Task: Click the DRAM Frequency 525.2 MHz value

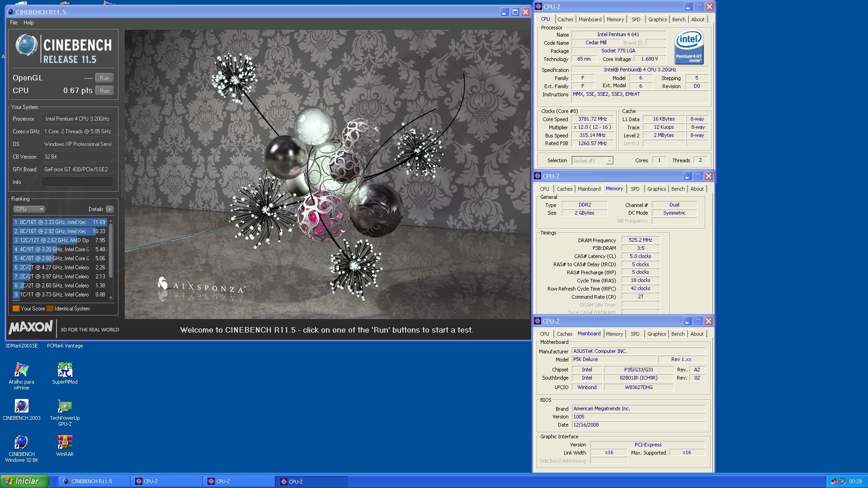Action: coord(641,240)
